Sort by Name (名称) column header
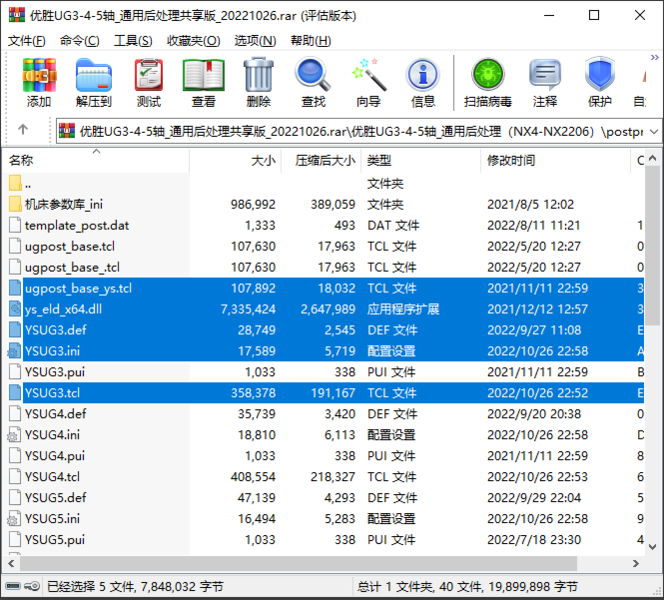 (96, 160)
